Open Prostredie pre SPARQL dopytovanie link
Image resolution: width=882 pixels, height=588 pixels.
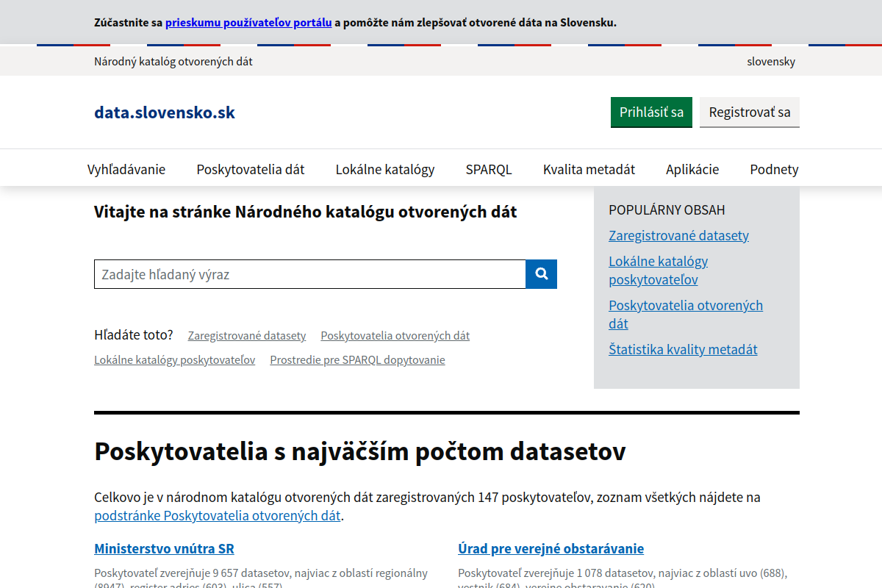pyautogui.click(x=357, y=360)
